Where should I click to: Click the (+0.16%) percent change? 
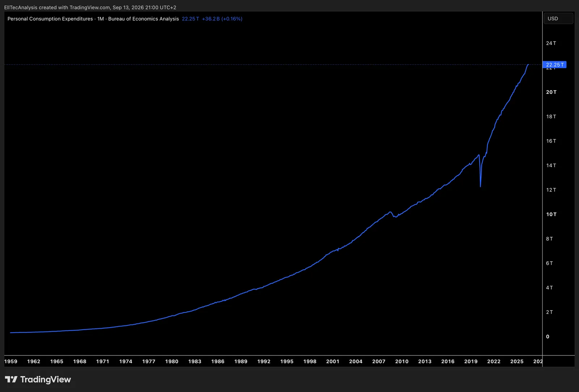click(232, 19)
